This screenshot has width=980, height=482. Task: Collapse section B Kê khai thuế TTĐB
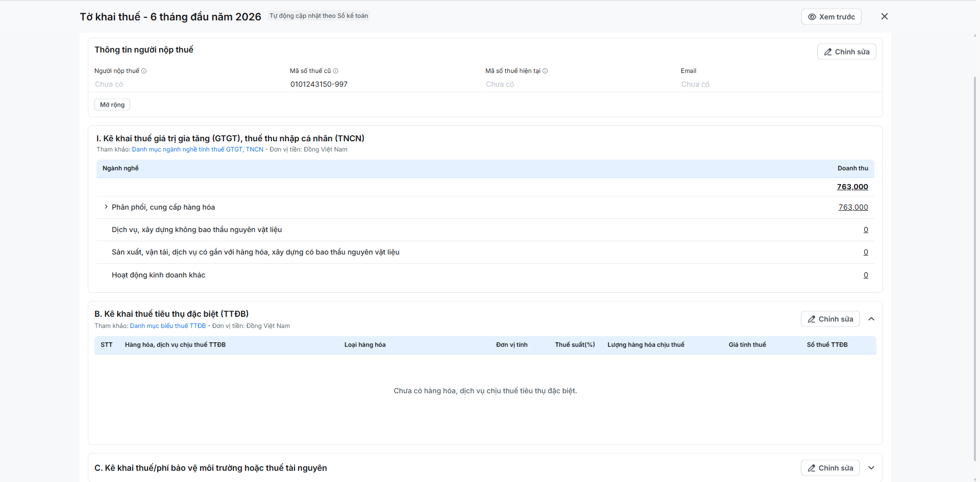tap(871, 319)
